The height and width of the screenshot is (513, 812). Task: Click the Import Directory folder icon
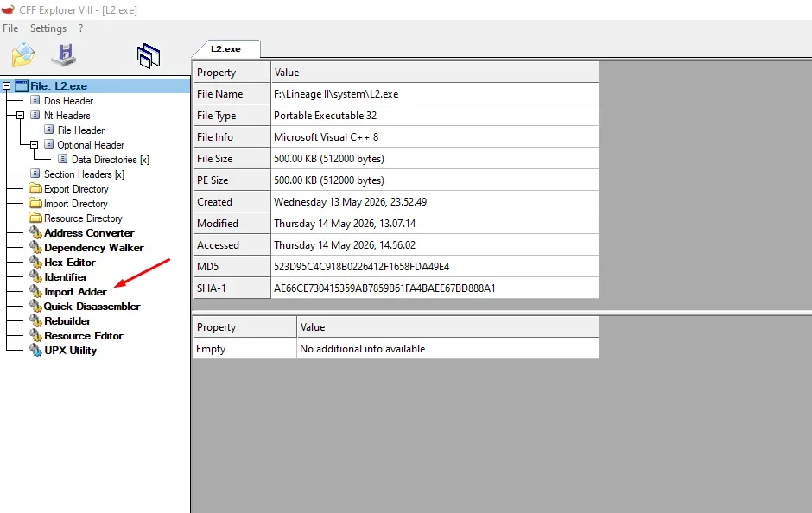tap(35, 203)
